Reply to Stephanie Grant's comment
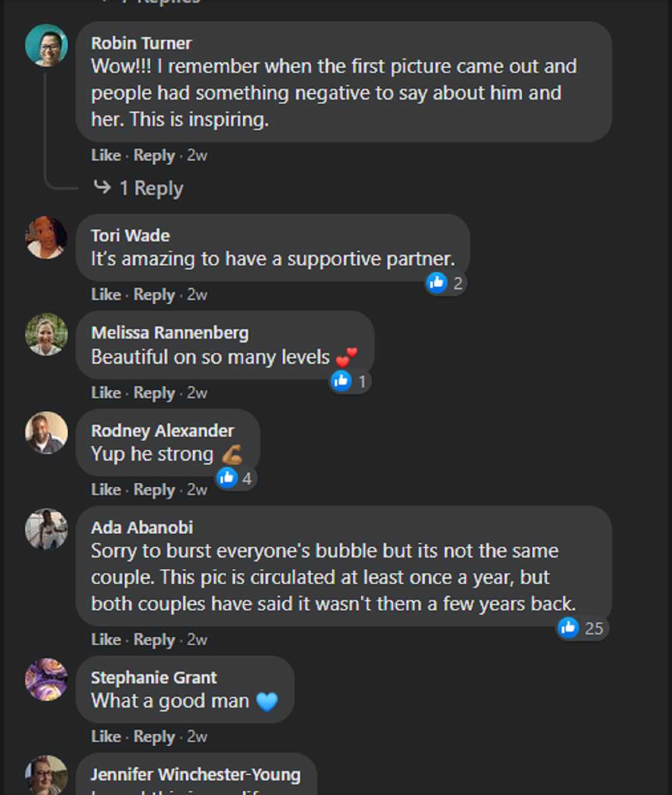Viewport: 672px width, 795px height. tap(154, 736)
